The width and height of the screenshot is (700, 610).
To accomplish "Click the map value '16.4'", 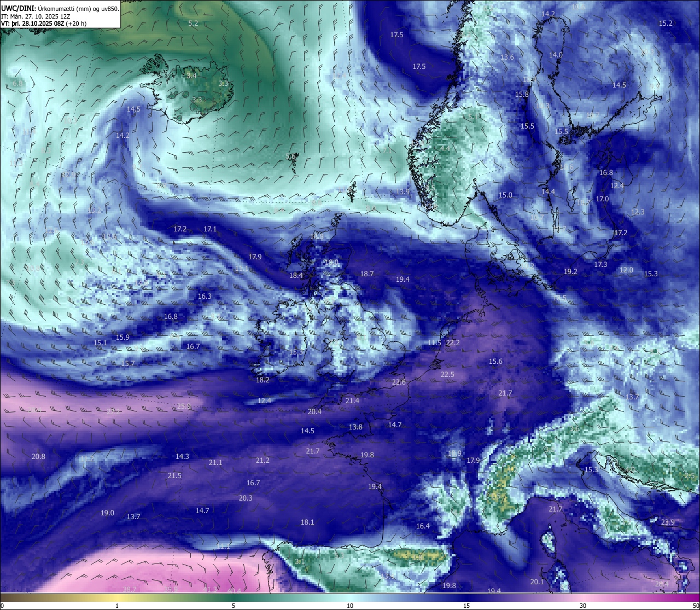I will pyautogui.click(x=423, y=526).
